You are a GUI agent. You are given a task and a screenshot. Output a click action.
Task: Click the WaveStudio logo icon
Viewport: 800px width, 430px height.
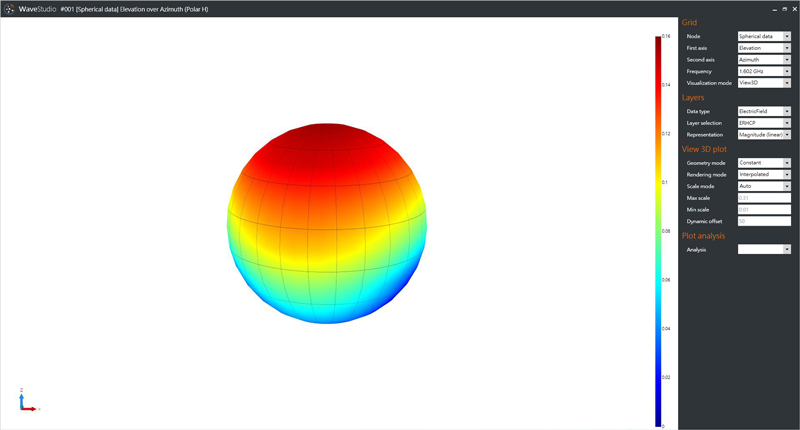(x=9, y=8)
